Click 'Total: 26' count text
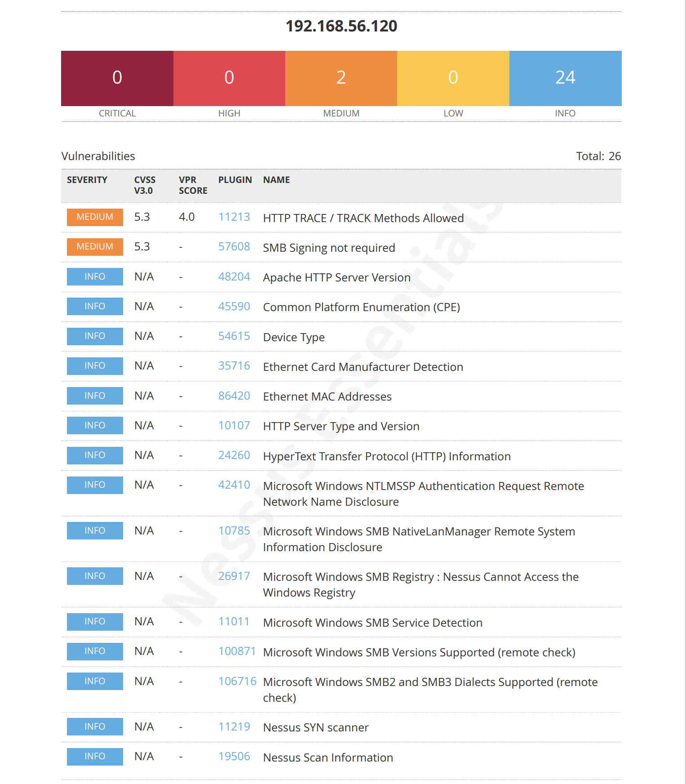Viewport: 686px width, 784px height. tap(598, 156)
